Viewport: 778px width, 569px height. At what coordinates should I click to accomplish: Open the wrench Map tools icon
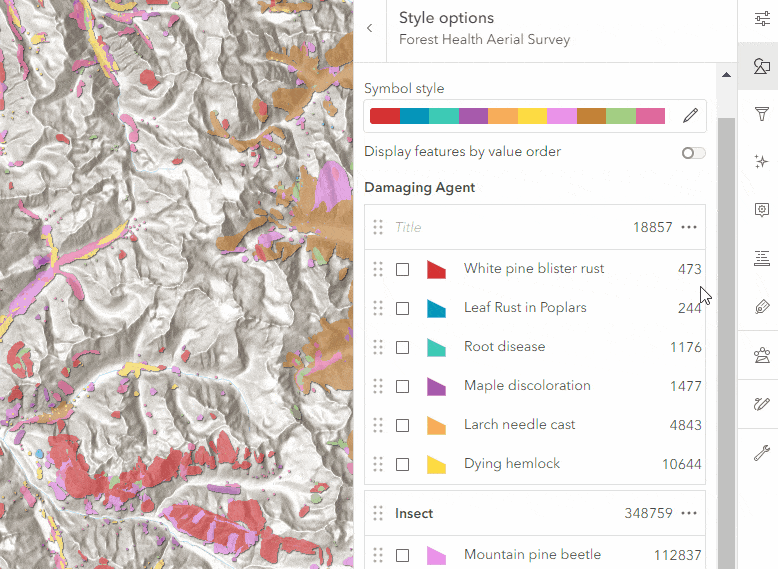[761, 454]
